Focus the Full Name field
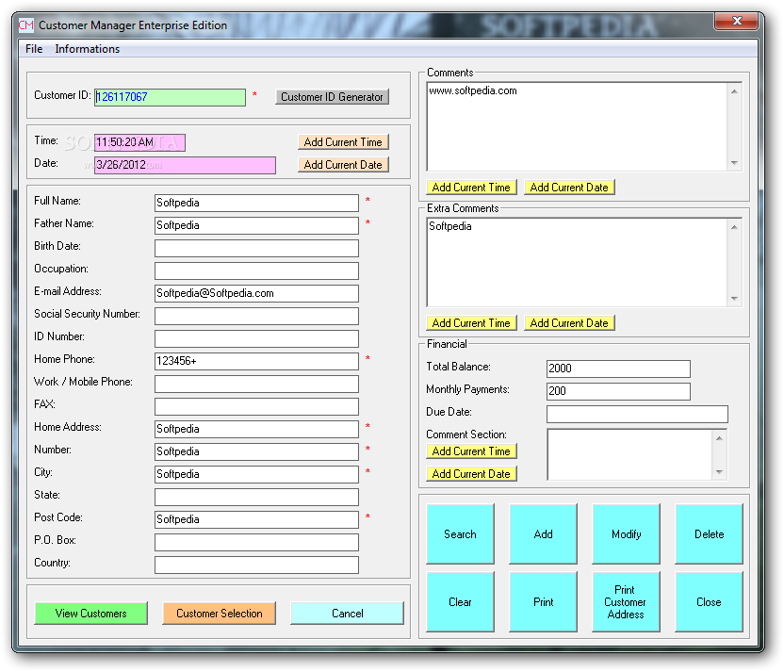The image size is (784, 672). click(256, 203)
